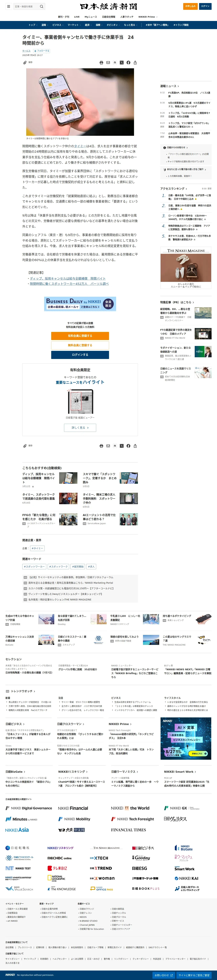Open related article ディップ、採用キャンセルは給与全額補償
The height and width of the screenshot is (980, 217).
pos(68,278)
